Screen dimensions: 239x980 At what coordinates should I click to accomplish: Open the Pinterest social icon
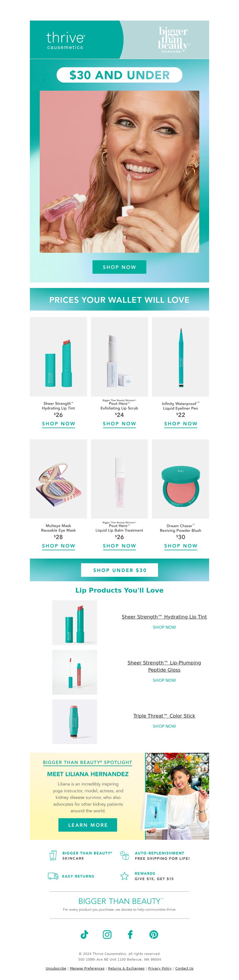click(x=154, y=934)
